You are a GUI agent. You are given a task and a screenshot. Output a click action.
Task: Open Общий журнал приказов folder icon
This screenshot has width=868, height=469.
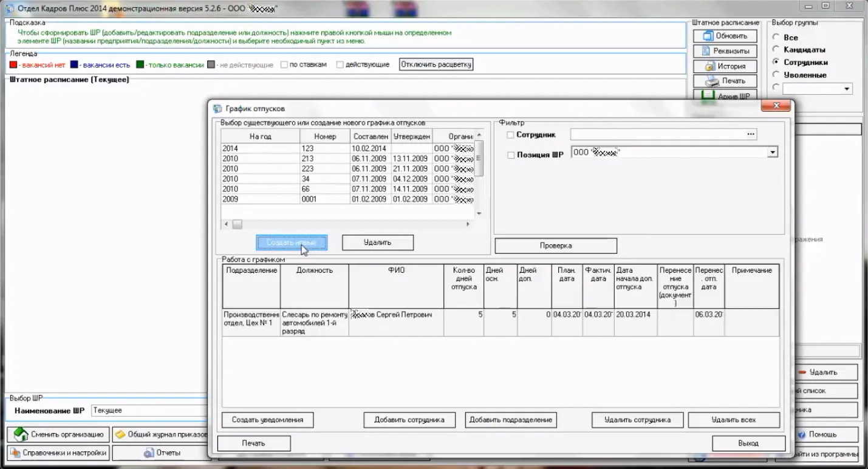coord(160,434)
